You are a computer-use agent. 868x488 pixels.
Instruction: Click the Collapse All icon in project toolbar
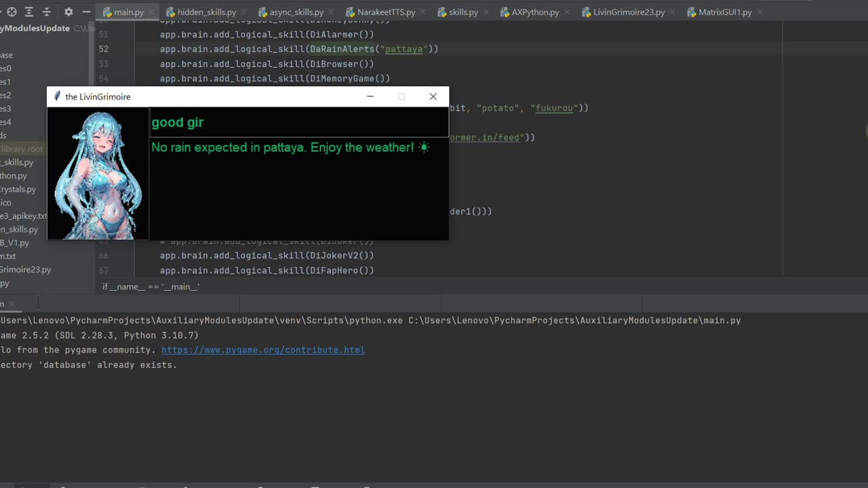tap(47, 12)
